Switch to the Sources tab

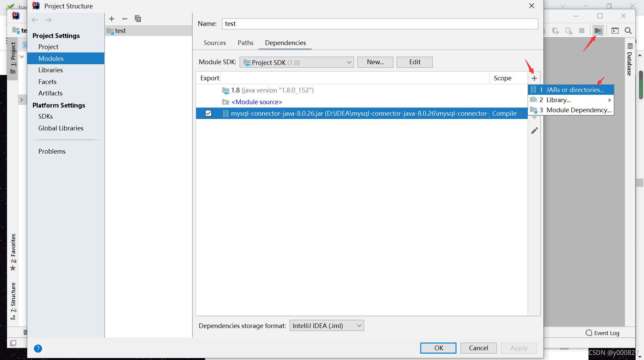[x=215, y=43]
